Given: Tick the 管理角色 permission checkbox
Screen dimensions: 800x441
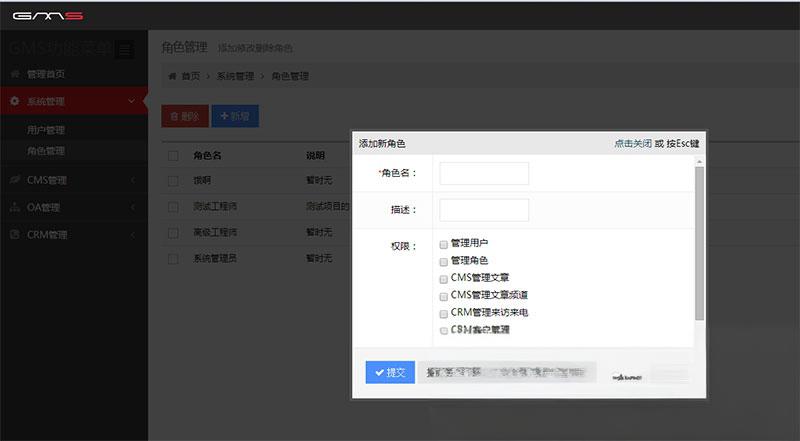Looking at the screenshot, I should click(443, 261).
